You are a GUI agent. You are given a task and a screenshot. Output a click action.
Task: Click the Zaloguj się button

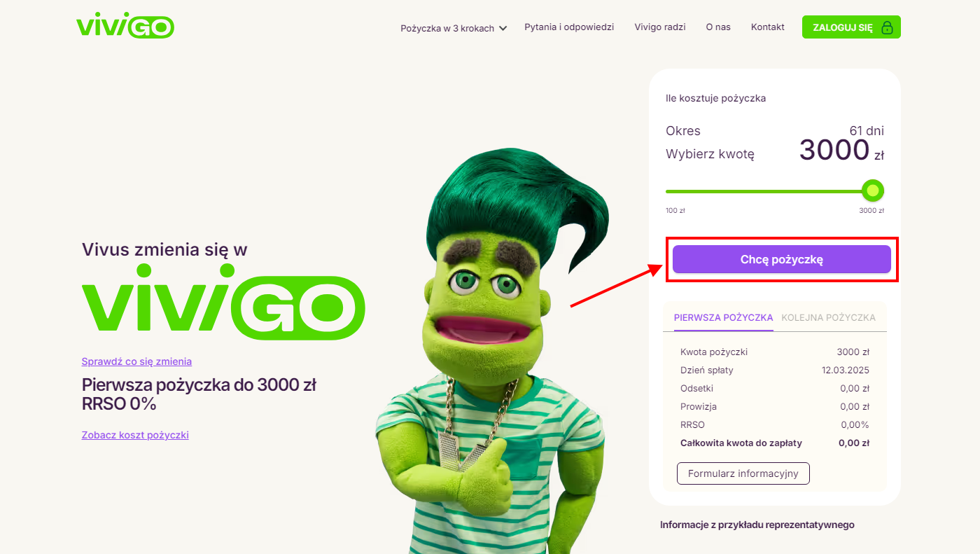click(851, 27)
